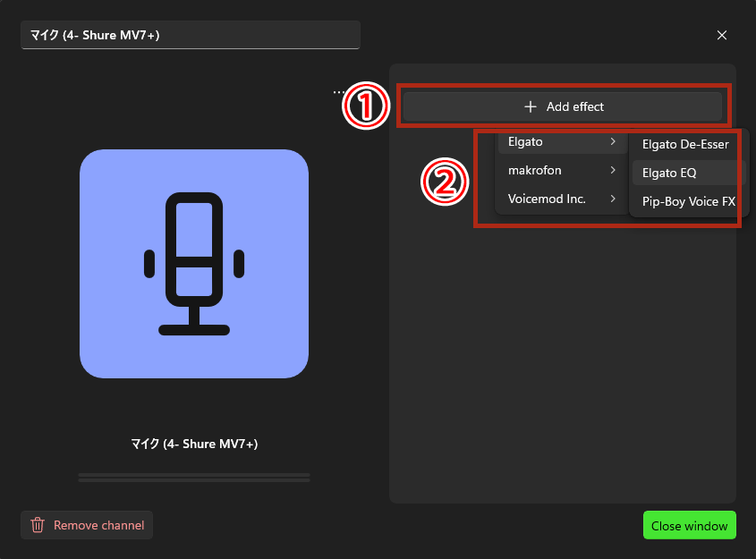Open the Voicemod Inc. submenu entry

562,199
